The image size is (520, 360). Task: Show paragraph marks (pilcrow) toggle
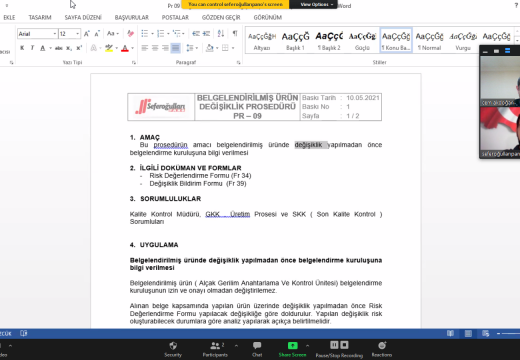[x=235, y=33]
